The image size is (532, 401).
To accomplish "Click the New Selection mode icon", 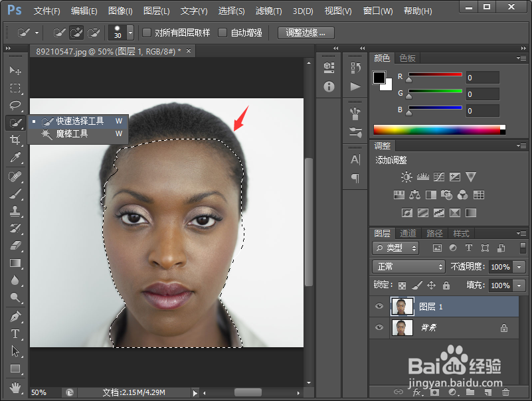I will tap(59, 33).
